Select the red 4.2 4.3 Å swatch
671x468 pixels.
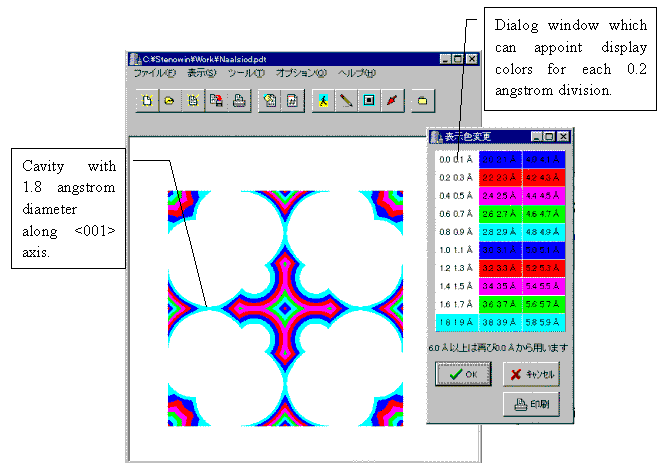point(544,178)
